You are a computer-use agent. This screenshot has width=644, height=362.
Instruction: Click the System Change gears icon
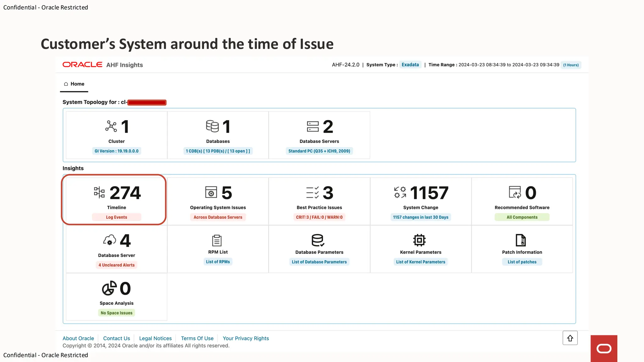[400, 192]
